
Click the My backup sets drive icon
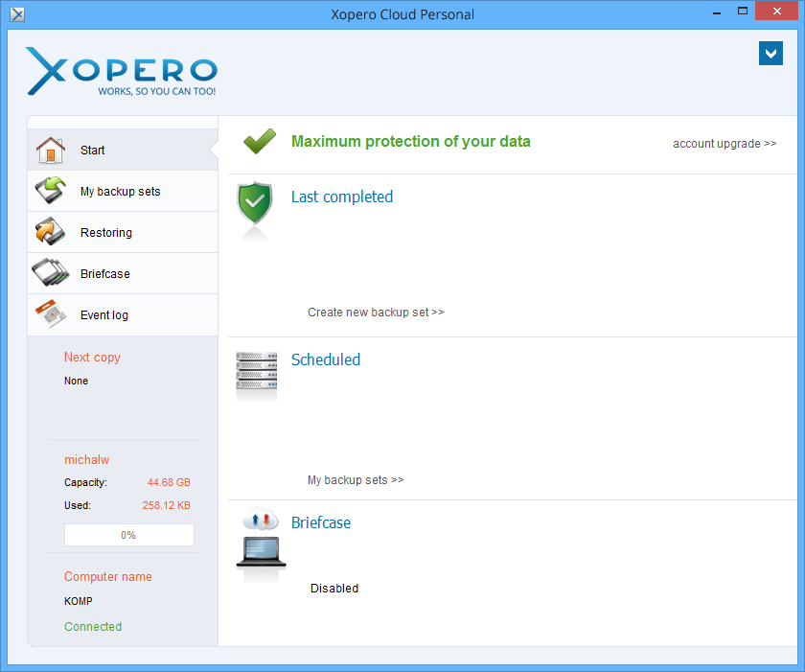(x=50, y=190)
